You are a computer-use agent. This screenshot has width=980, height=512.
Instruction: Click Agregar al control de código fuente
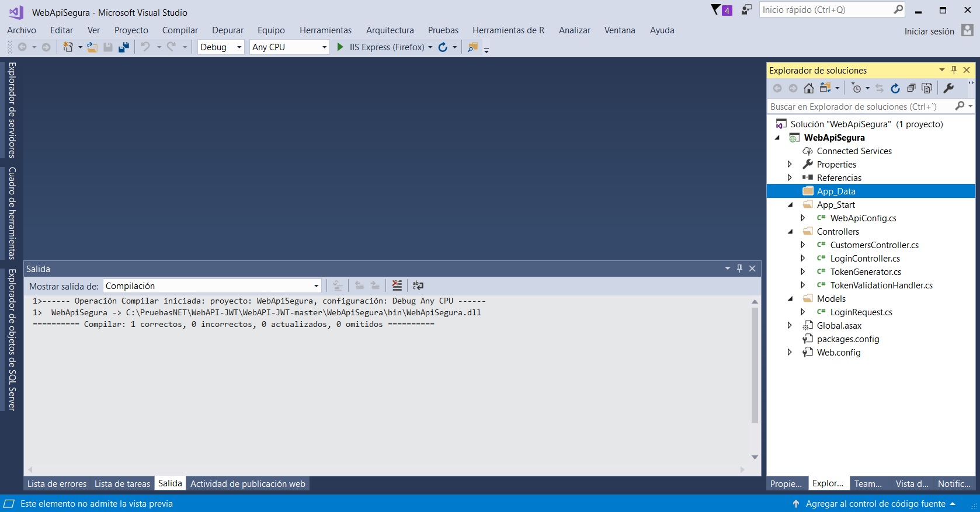click(x=875, y=503)
